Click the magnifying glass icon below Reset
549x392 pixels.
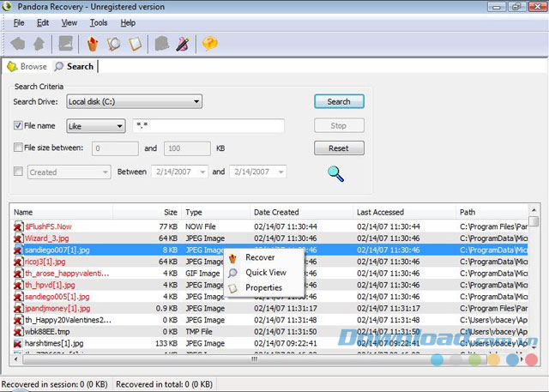[x=335, y=173]
